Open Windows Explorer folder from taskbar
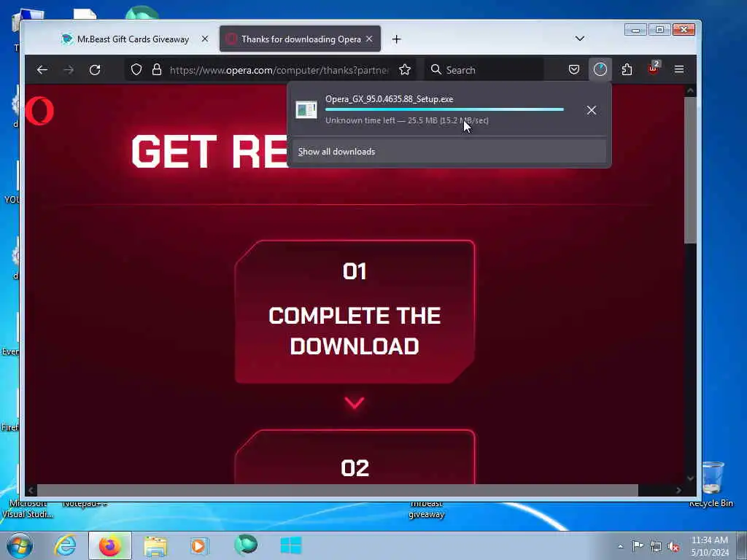 click(x=155, y=546)
